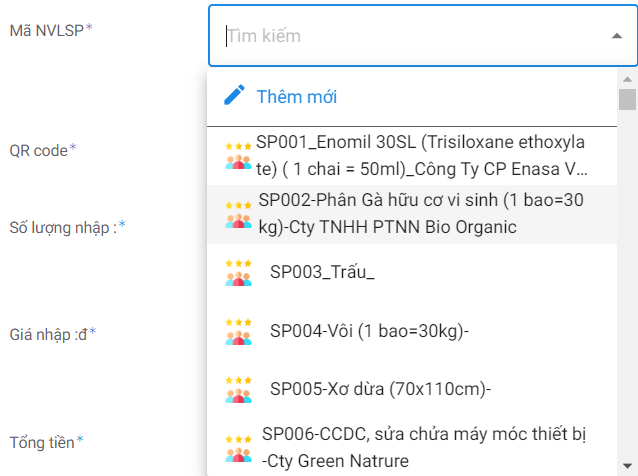Click the pencil icon beside Thêm mới
638x476 pixels.
[x=234, y=96]
